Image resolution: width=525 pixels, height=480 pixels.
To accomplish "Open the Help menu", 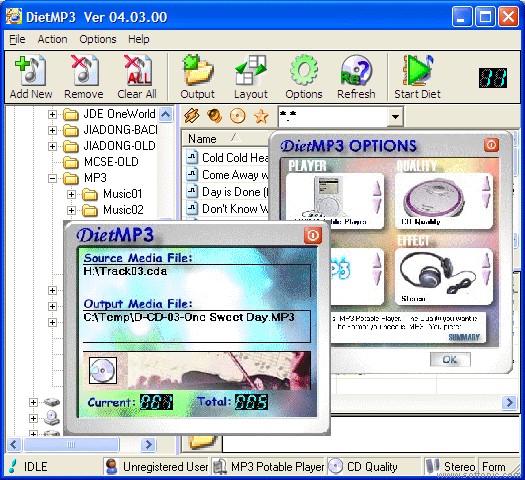I will [x=139, y=39].
